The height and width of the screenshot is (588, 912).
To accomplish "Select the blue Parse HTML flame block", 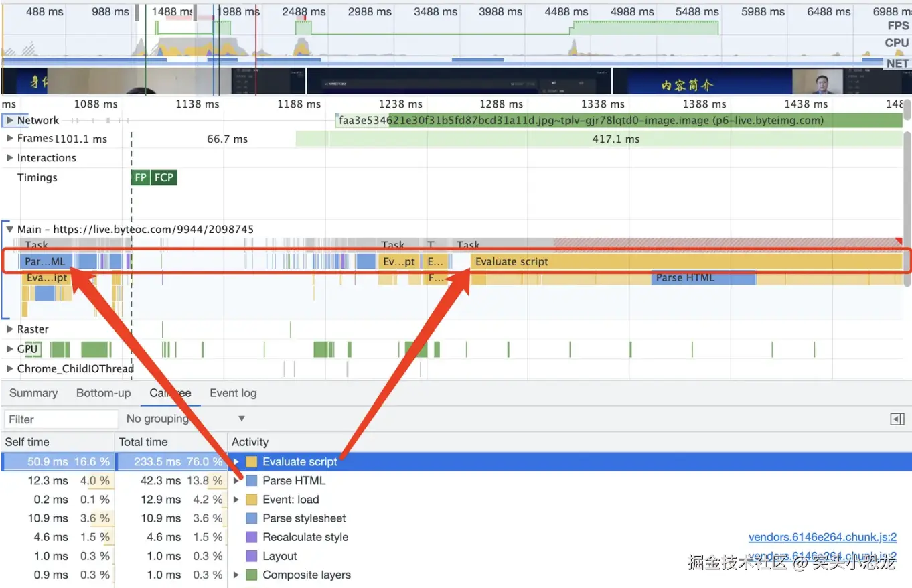I will point(703,278).
